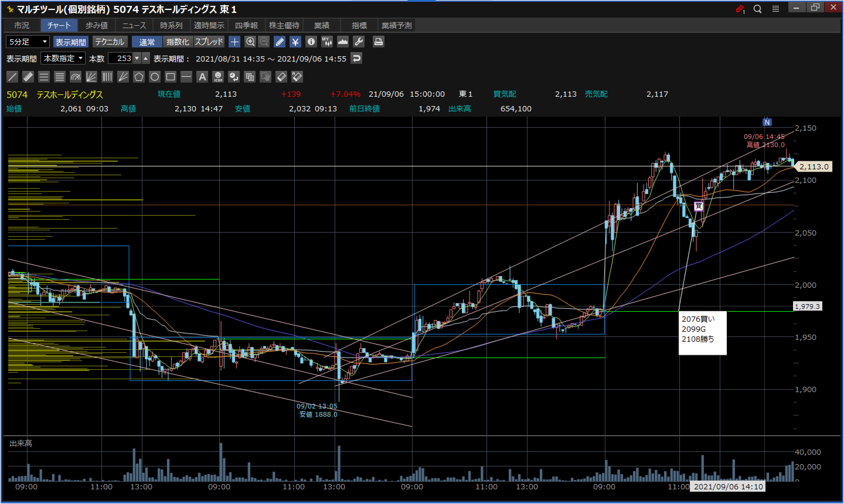844x504 pixels.
Task: Select the text annotation tool
Action: [202, 77]
